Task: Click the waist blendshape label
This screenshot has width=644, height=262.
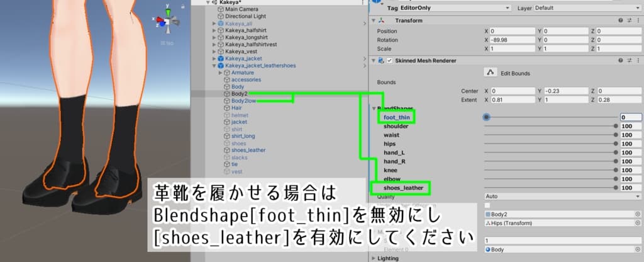Action: [x=391, y=135]
